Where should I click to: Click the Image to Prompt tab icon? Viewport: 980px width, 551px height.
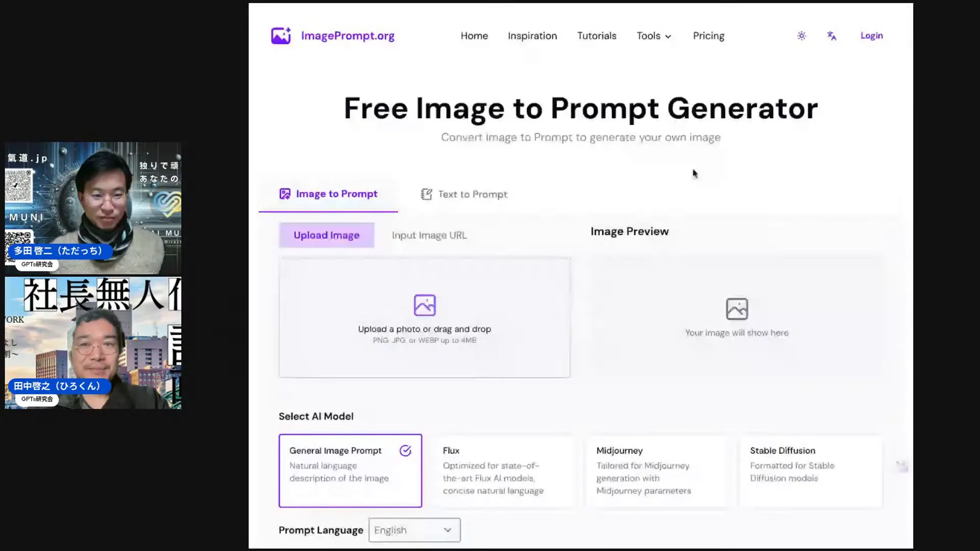285,194
